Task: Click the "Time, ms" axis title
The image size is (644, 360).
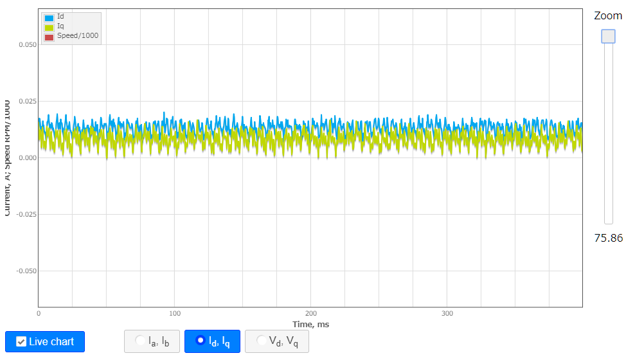Action: (310, 325)
